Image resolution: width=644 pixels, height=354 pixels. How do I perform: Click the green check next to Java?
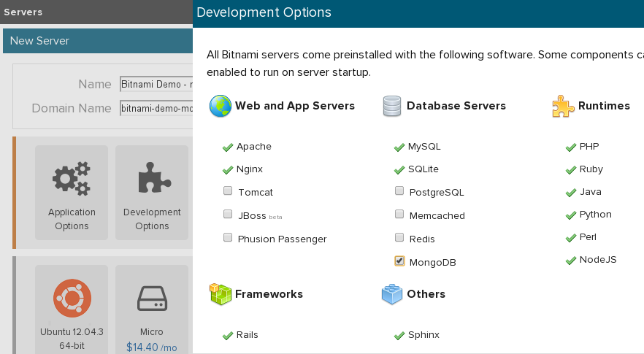tap(571, 192)
